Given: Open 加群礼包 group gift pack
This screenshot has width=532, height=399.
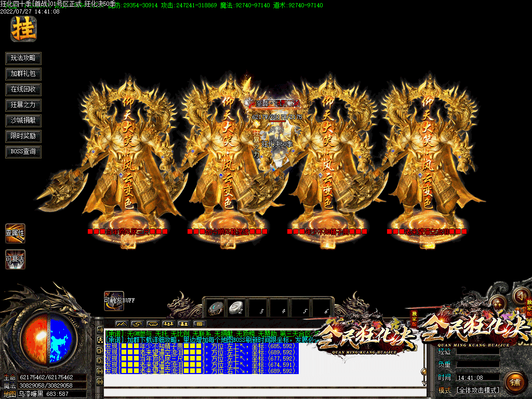Looking at the screenshot, I should [23, 74].
